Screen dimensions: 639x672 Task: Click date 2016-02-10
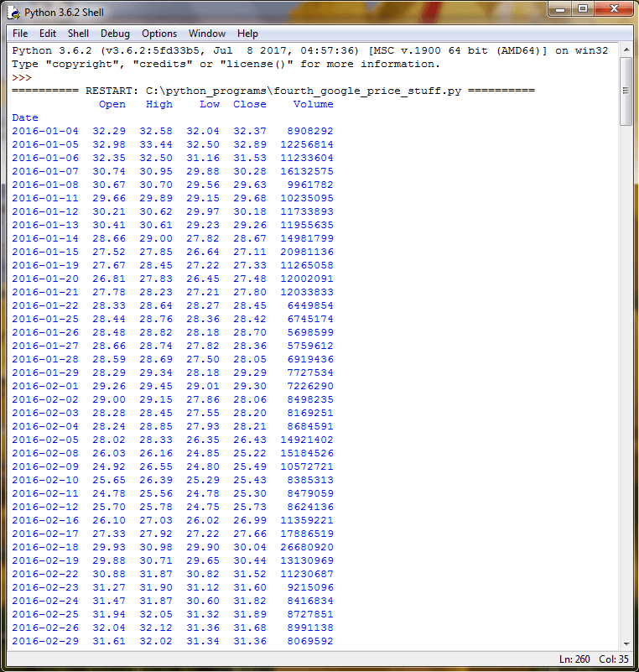coord(45,480)
